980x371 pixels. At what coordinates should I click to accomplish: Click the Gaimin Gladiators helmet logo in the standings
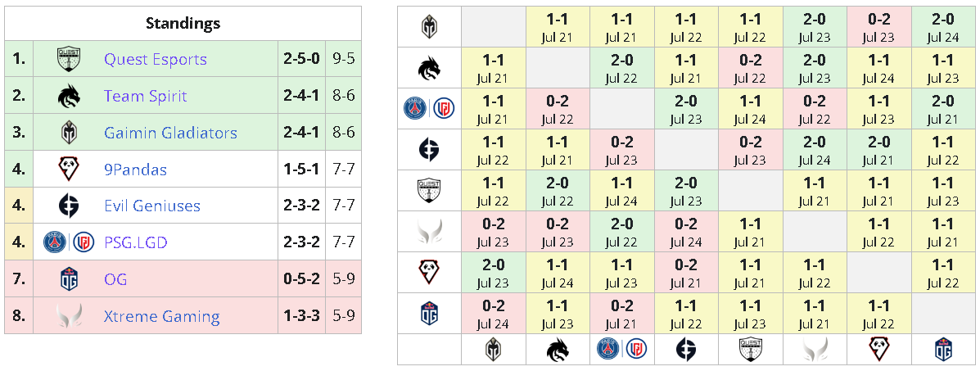(x=69, y=133)
